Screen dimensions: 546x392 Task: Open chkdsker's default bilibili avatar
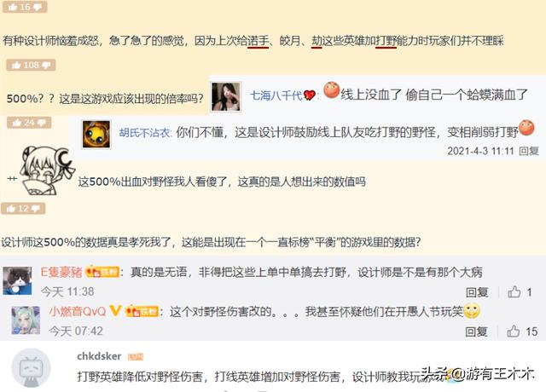pos(31,368)
